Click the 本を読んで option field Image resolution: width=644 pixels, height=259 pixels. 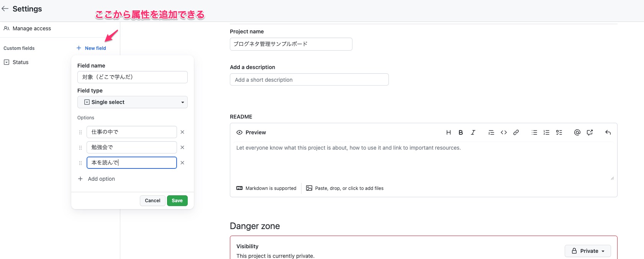click(132, 163)
